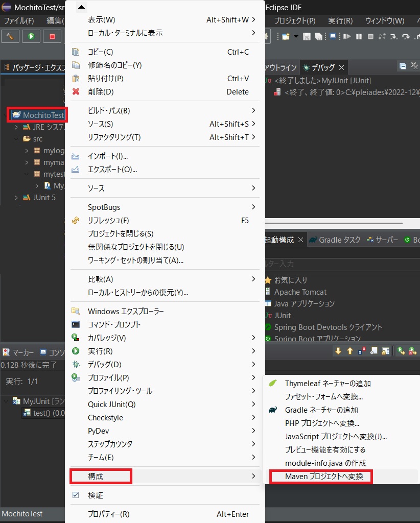Click the Step Over debug icon
This screenshot has width=420, height=523.
pyautogui.click(x=406, y=36)
